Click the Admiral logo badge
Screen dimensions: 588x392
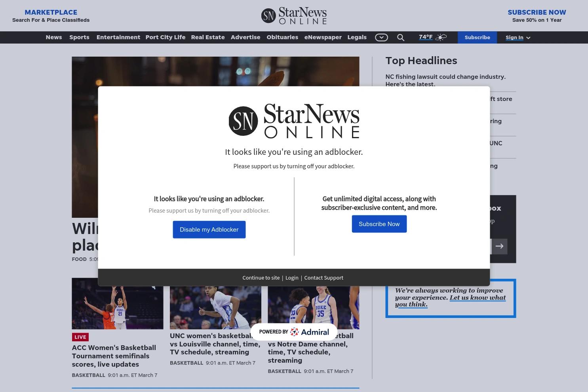pyautogui.click(x=294, y=332)
